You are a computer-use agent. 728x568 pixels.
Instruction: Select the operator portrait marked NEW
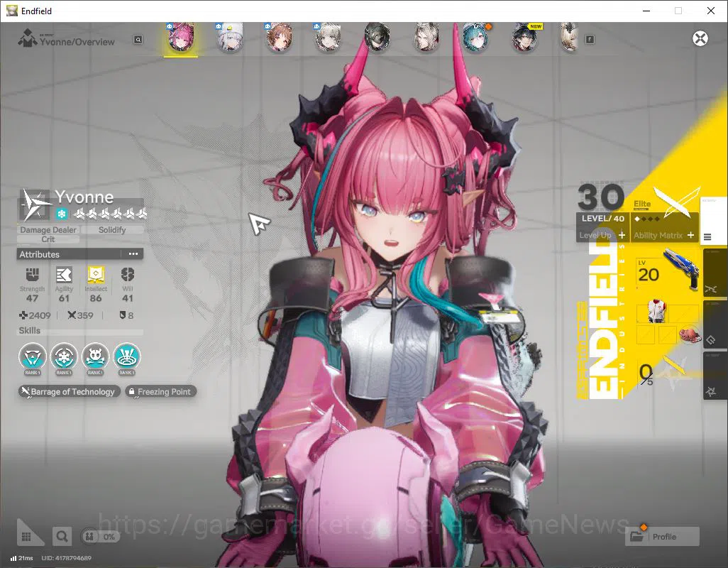tap(525, 38)
